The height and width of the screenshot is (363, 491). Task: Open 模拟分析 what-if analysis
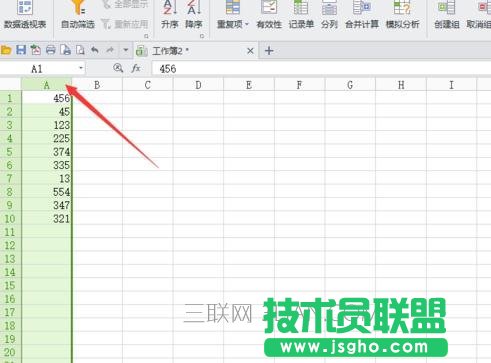(402, 15)
